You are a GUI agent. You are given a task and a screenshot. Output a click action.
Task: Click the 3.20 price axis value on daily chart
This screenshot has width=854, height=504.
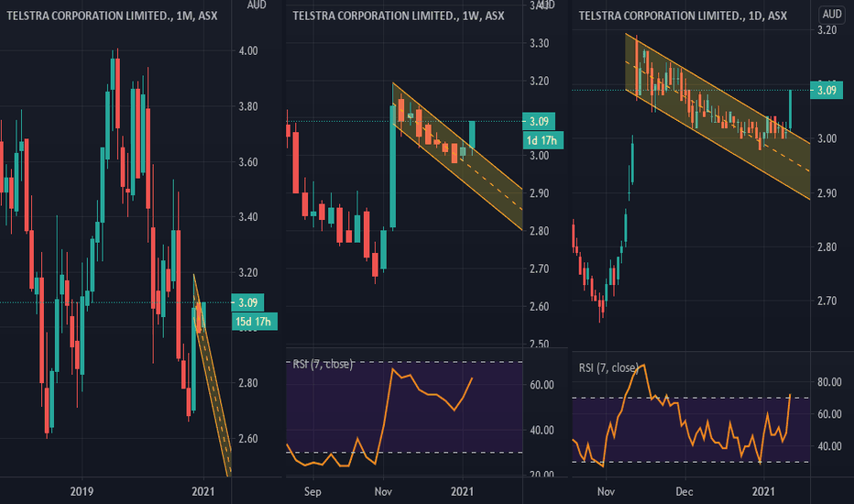point(827,30)
